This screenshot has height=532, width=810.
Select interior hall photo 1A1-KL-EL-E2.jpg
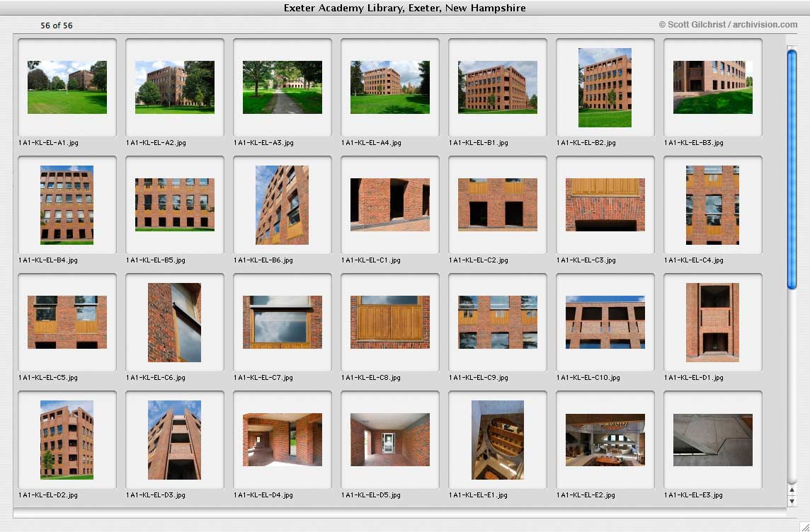click(605, 439)
